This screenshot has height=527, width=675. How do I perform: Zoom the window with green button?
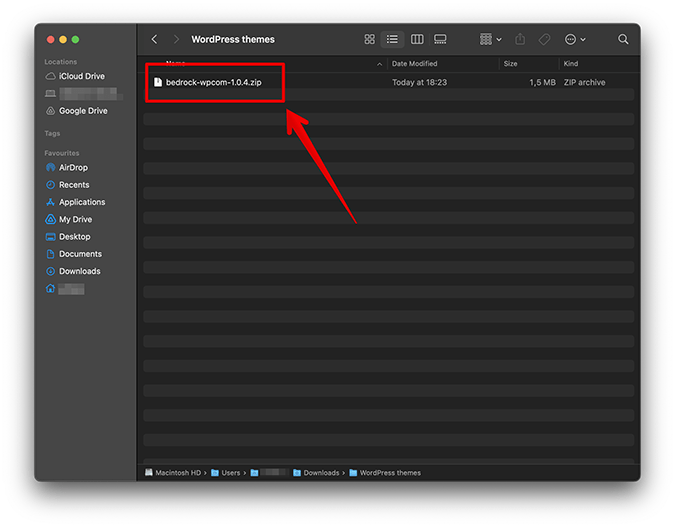(x=75, y=40)
